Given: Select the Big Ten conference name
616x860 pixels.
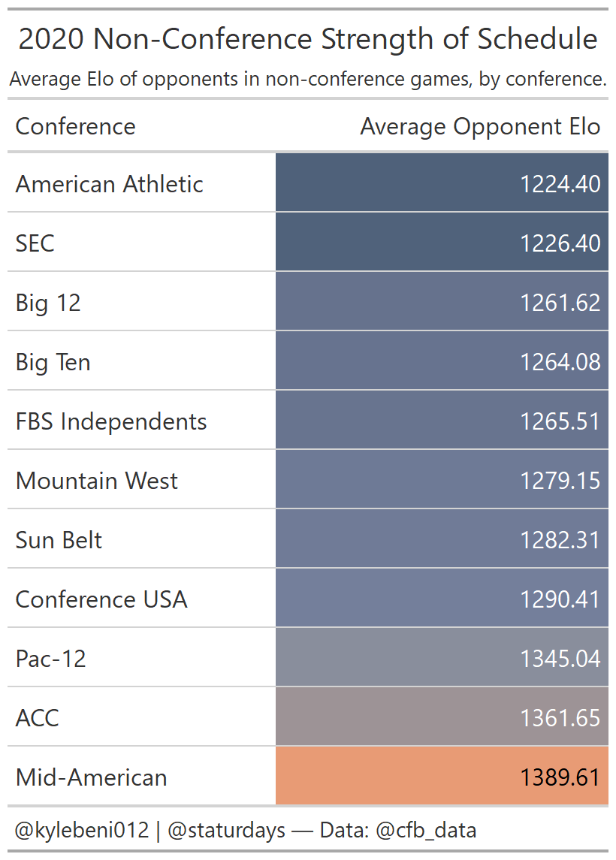Looking at the screenshot, I should pos(53,362).
